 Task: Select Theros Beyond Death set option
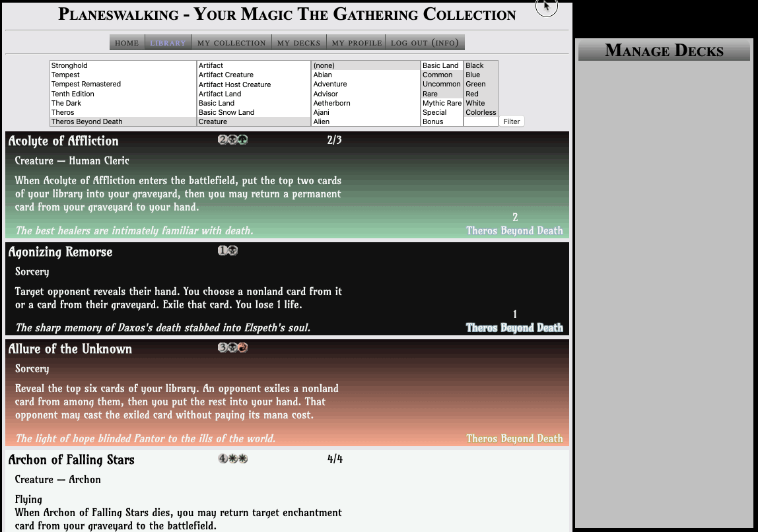point(123,121)
